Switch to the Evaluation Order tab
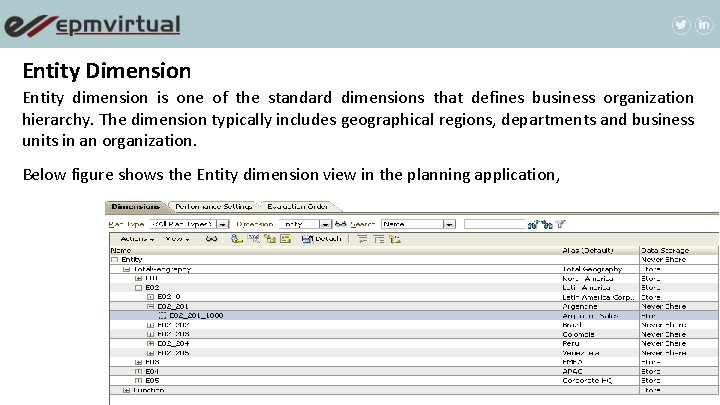 coord(298,207)
